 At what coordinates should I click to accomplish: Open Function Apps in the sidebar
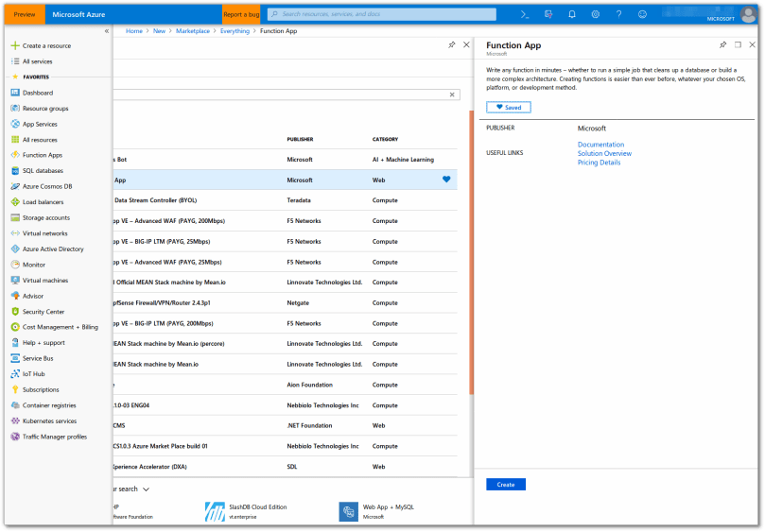pyautogui.click(x=42, y=155)
